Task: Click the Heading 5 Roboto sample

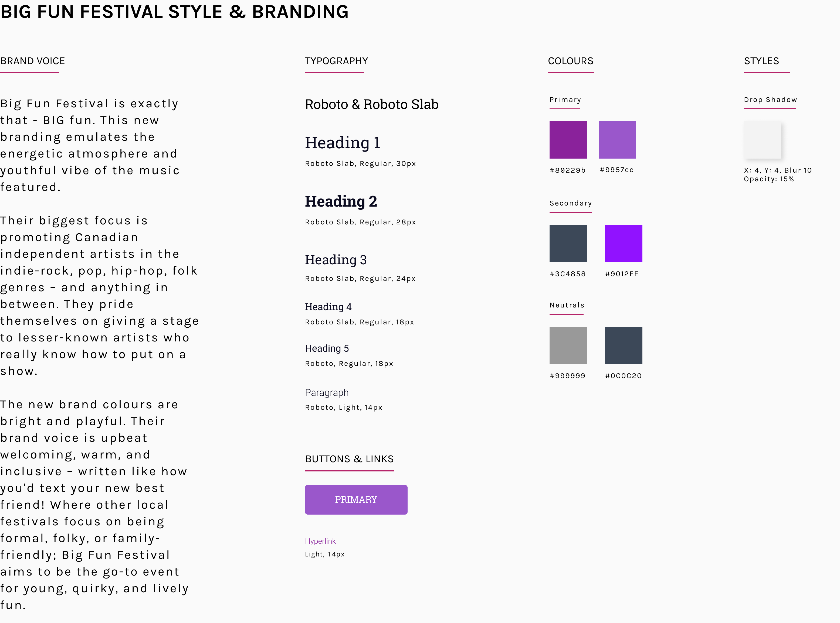Action: (x=327, y=348)
